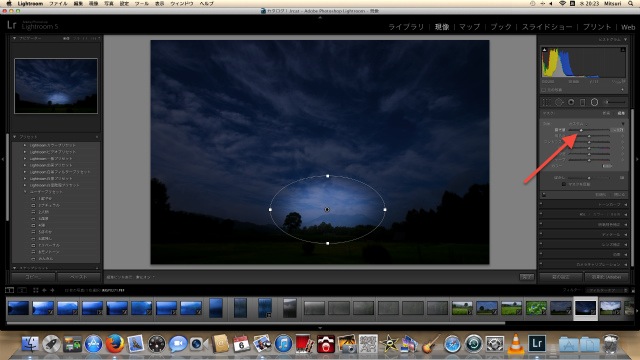
Task: Click the exposure slider handle near red arrow
Action: coord(581,130)
